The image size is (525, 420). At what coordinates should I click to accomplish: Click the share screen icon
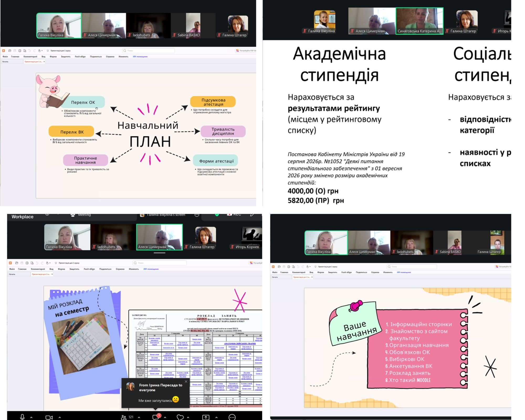pos(206,417)
